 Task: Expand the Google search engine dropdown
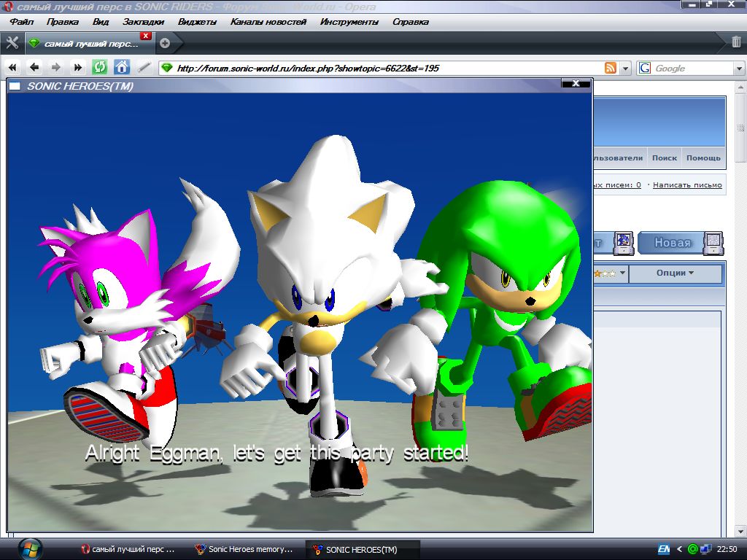(738, 68)
